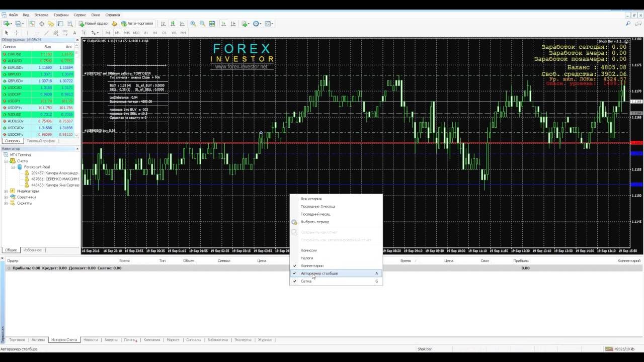Collapse the Forexstart-Real tree node

13,167
